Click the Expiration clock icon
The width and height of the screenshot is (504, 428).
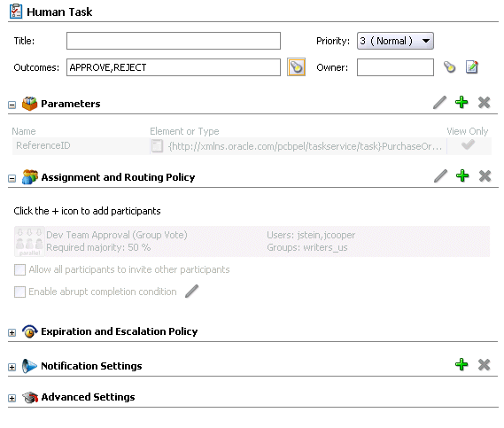click(x=30, y=331)
